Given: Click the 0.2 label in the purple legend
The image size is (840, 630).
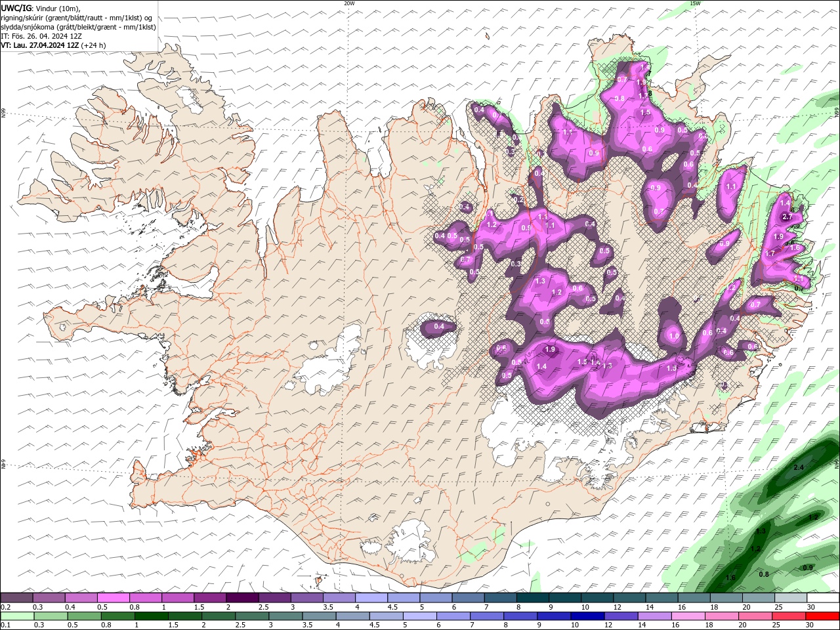Looking at the screenshot, I should (x=6, y=607).
